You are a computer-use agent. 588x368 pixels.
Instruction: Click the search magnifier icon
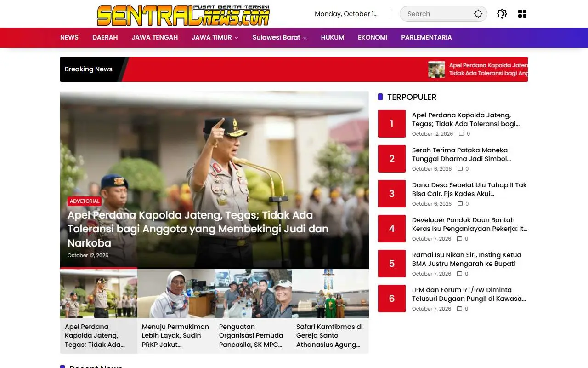click(x=478, y=14)
